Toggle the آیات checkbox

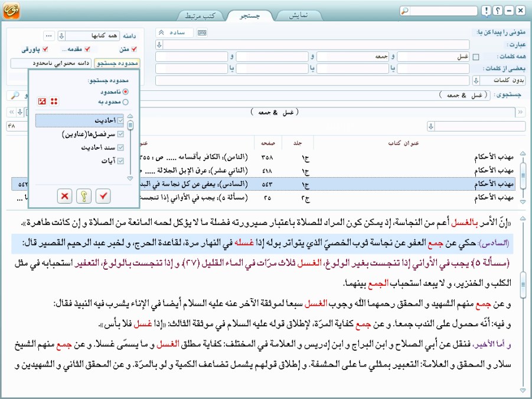(120, 161)
